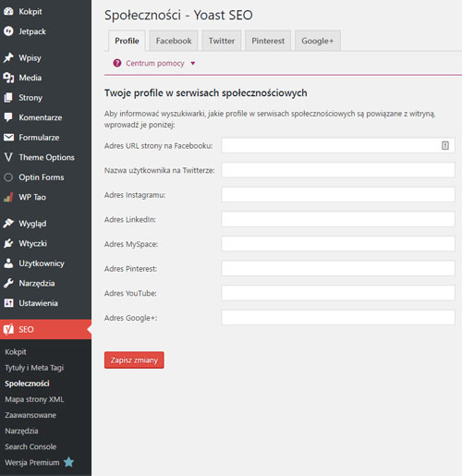
Task: Open Zaawansowane submenu item
Action: [30, 415]
